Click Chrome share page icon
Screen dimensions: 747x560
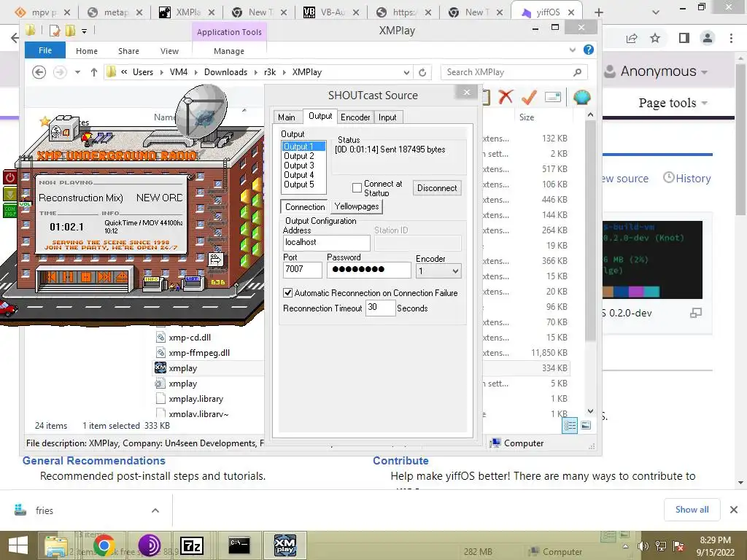pyautogui.click(x=632, y=38)
